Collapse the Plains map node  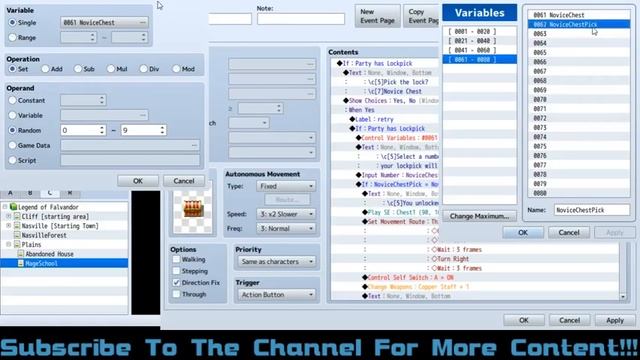coord(8,244)
